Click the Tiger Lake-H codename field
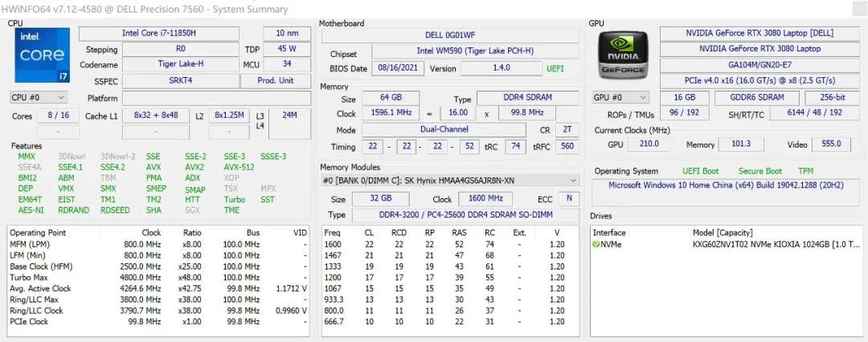 181,65
